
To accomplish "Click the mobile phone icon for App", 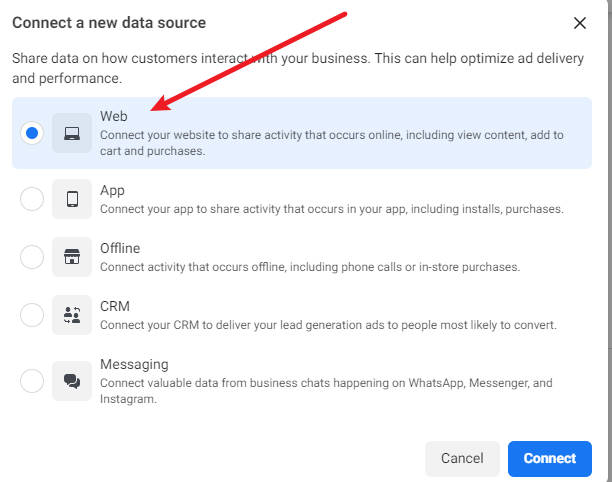I will (72, 199).
